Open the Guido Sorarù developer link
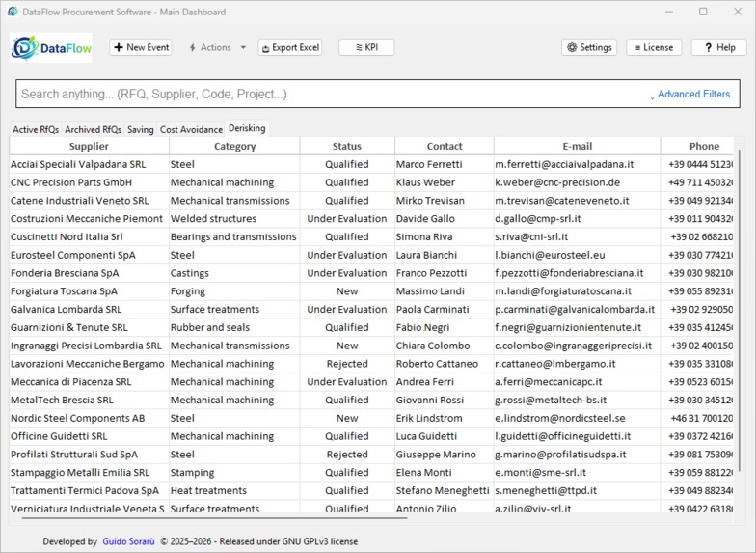Screen dimensions: 756x553 [x=129, y=541]
